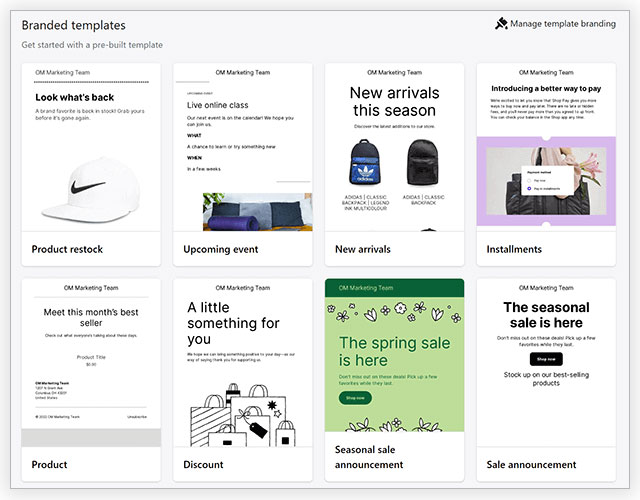640x500 pixels.
Task: Click the Manage template branding paintbrush icon
Action: coord(501,23)
